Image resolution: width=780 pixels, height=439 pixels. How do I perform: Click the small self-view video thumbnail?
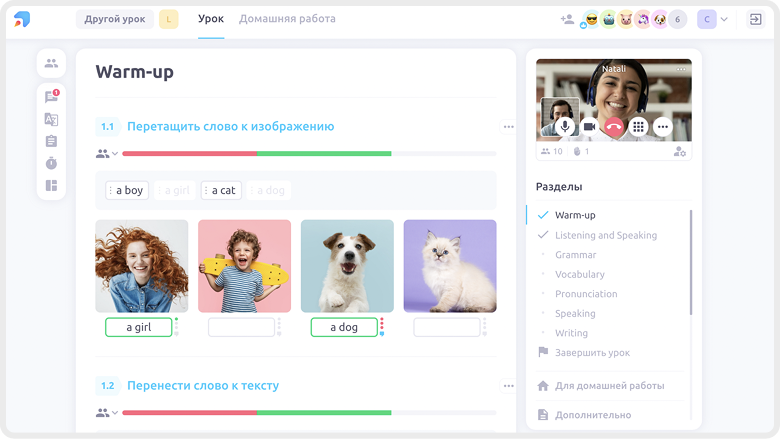(560, 117)
